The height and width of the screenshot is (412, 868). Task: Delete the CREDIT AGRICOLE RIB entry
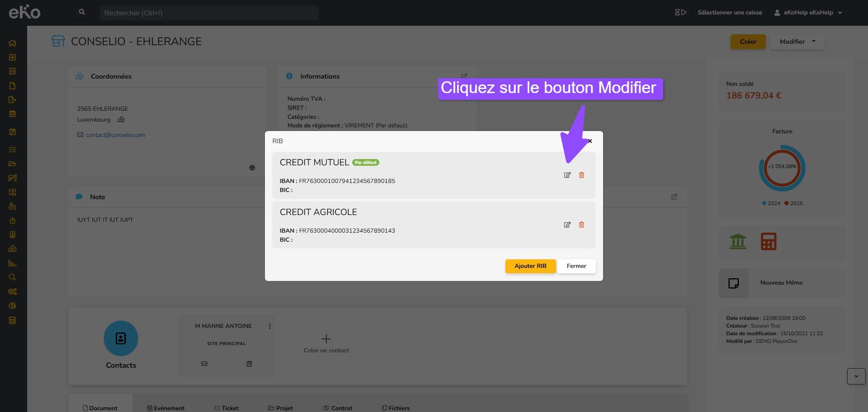pos(581,225)
